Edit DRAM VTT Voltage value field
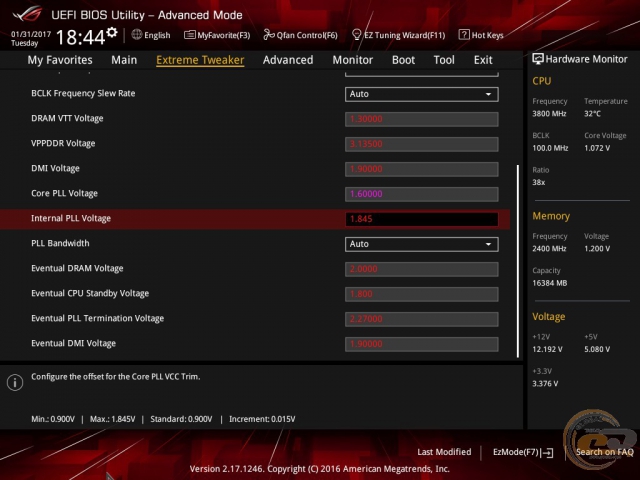Viewport: 640px width, 480px height. pyautogui.click(x=422, y=119)
